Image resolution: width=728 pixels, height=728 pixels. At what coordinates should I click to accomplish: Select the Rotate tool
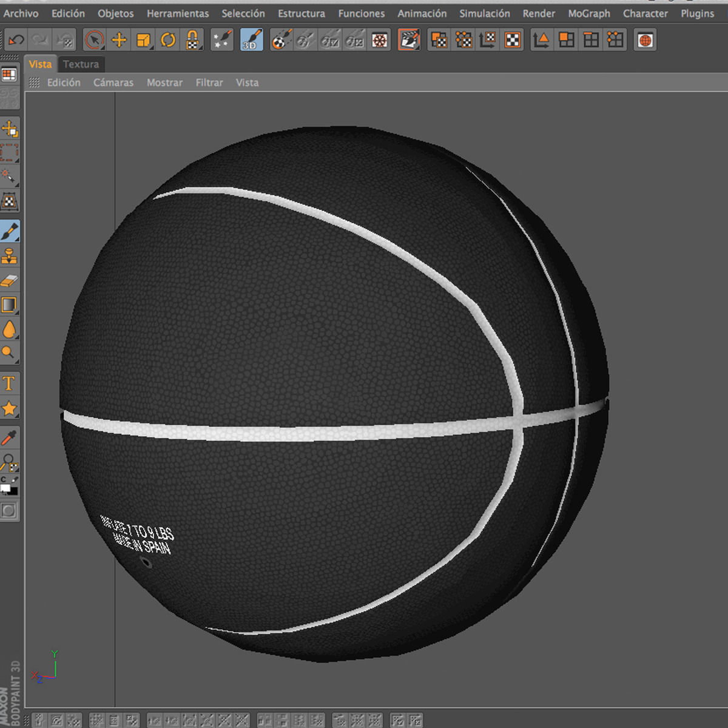(x=168, y=40)
